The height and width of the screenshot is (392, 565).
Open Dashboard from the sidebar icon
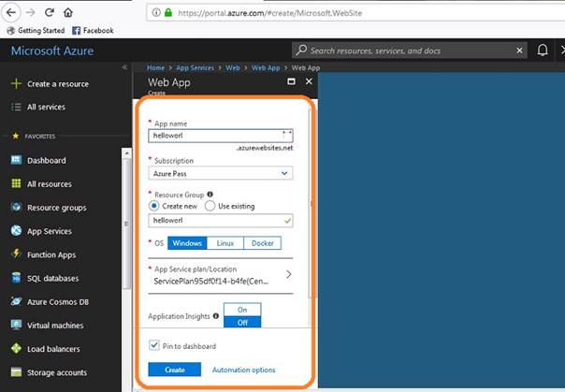(16, 160)
